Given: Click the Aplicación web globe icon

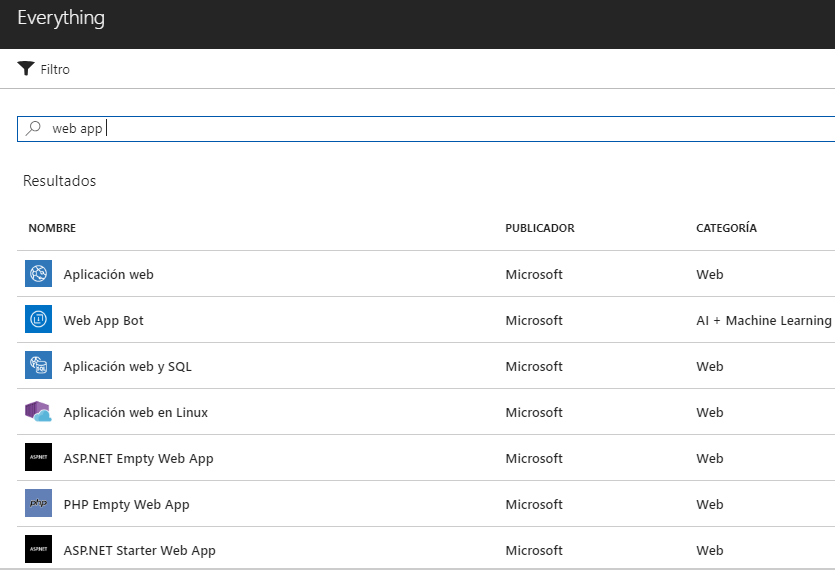Looking at the screenshot, I should tap(38, 273).
